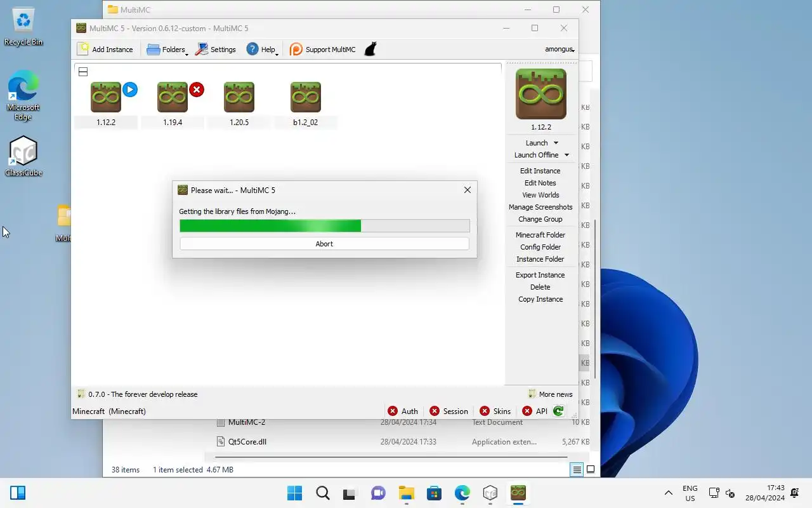Click Change Group
This screenshot has width=812, height=508.
540,219
